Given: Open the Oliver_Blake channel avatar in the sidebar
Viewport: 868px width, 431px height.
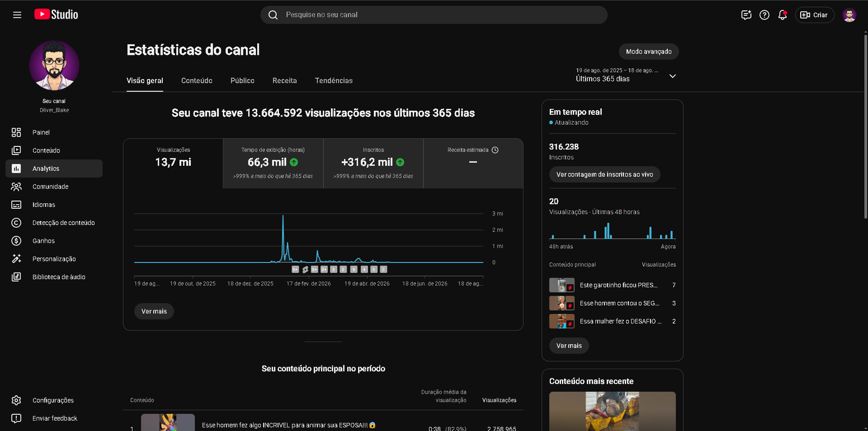Looking at the screenshot, I should (x=54, y=66).
